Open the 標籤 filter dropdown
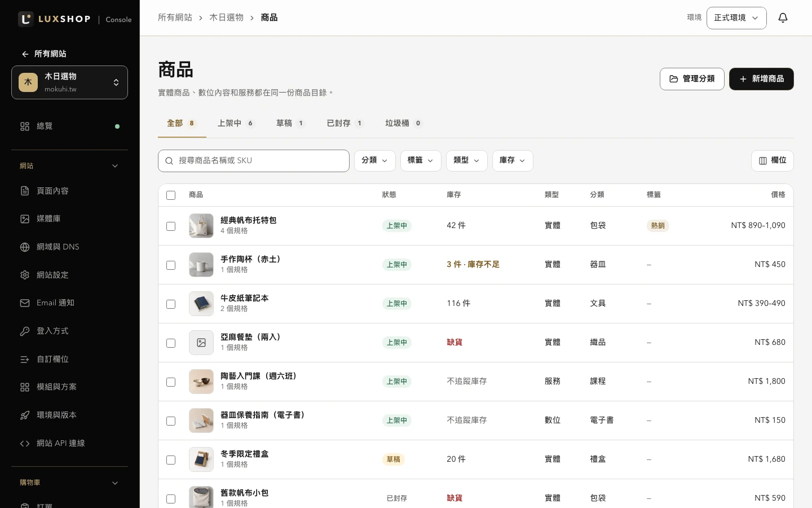The width and height of the screenshot is (812, 508). 421,161
